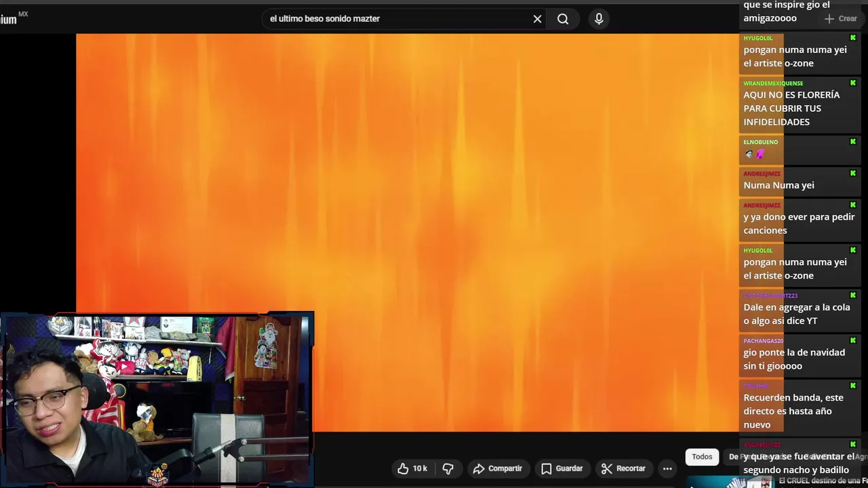The width and height of the screenshot is (868, 488).
Task: Click the '10 k' like count
Action: pyautogui.click(x=420, y=468)
